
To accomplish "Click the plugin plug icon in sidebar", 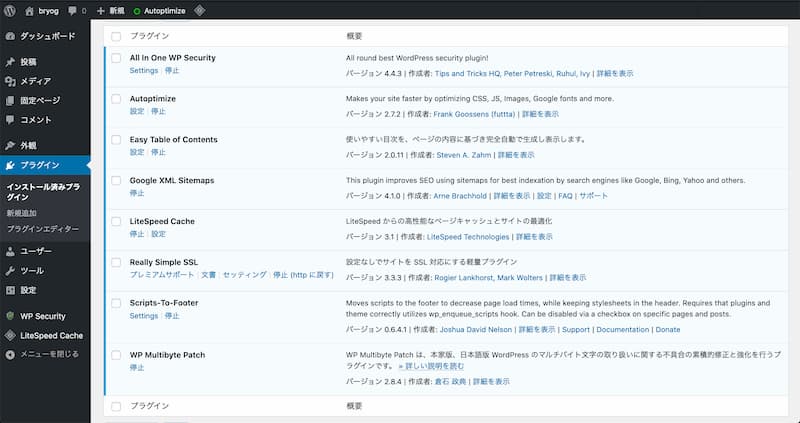I will click(10, 165).
